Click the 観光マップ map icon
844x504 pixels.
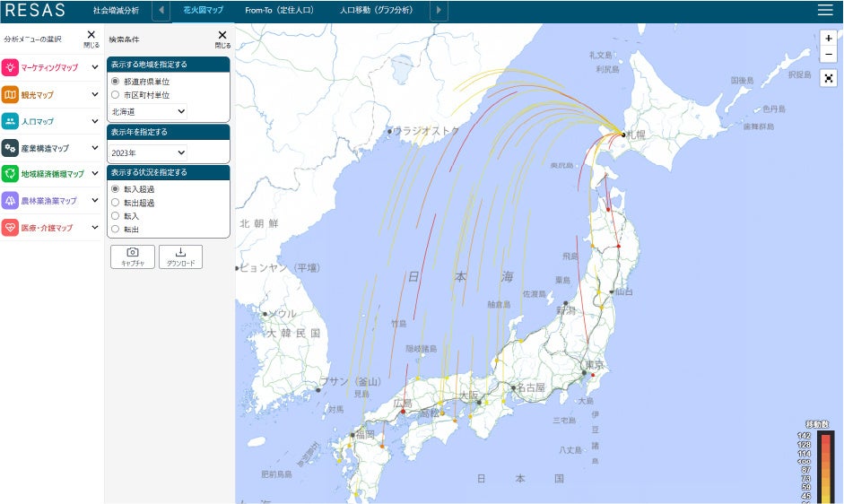(10, 95)
